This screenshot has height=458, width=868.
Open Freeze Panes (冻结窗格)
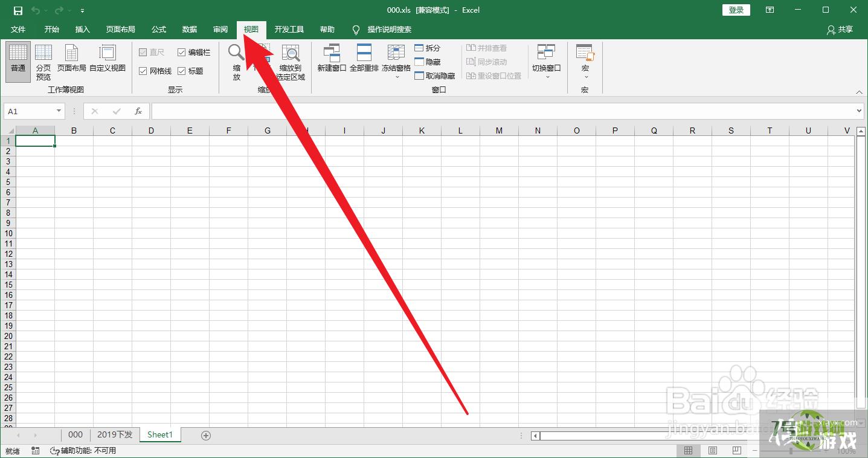coord(396,61)
